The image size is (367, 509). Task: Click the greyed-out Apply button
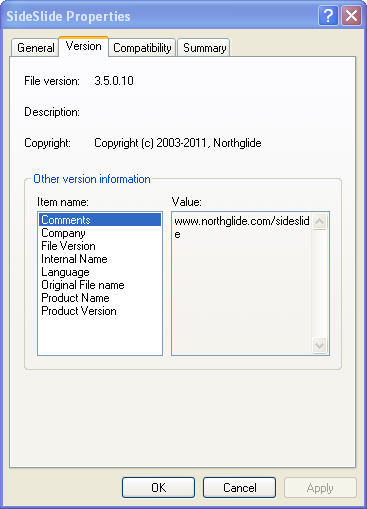tap(320, 488)
